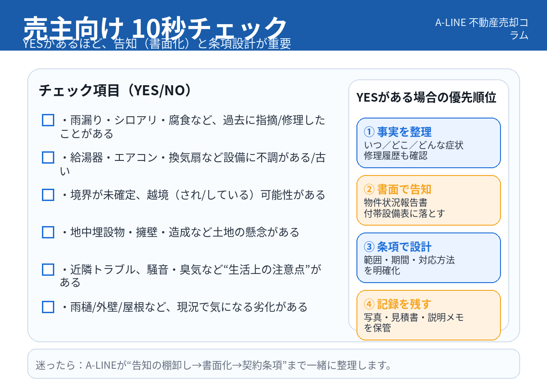547x392 pixels.
Task: Click the 写真・見積書・説明メモ text
Action: (x=413, y=317)
